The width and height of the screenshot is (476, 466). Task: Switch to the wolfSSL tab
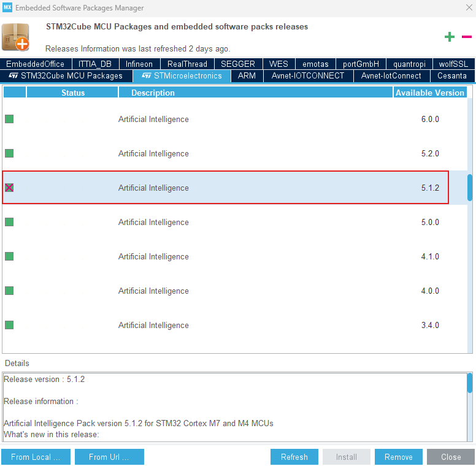click(x=453, y=64)
